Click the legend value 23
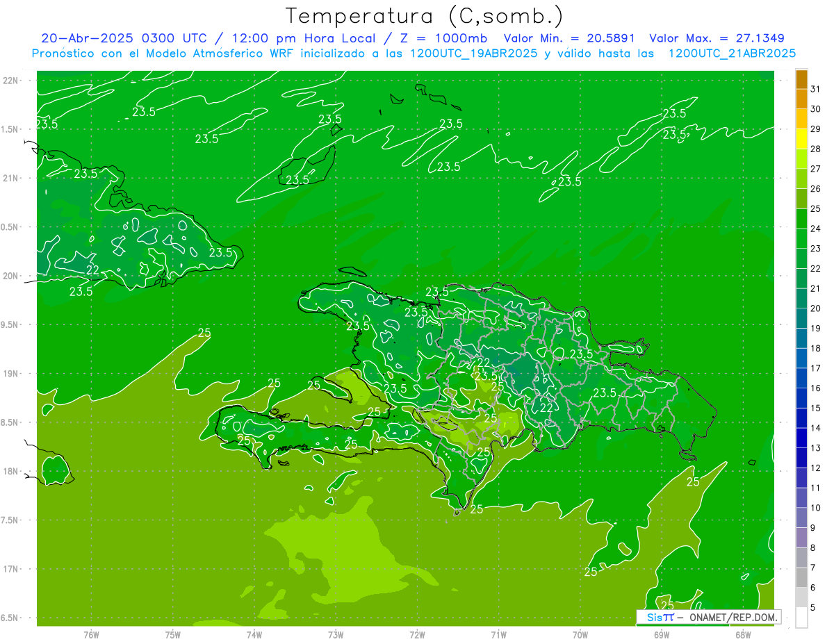 pos(815,249)
